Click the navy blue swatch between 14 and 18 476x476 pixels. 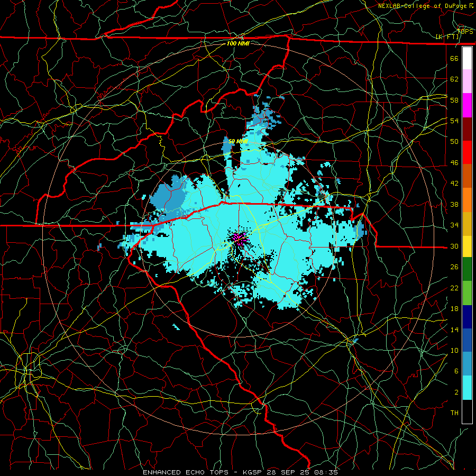tap(467, 317)
